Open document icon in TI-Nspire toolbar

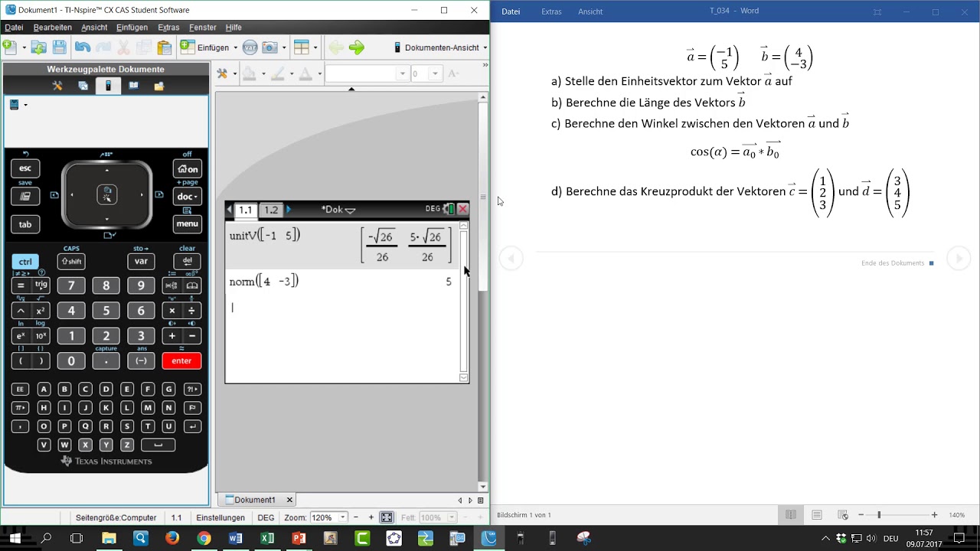(x=38, y=47)
